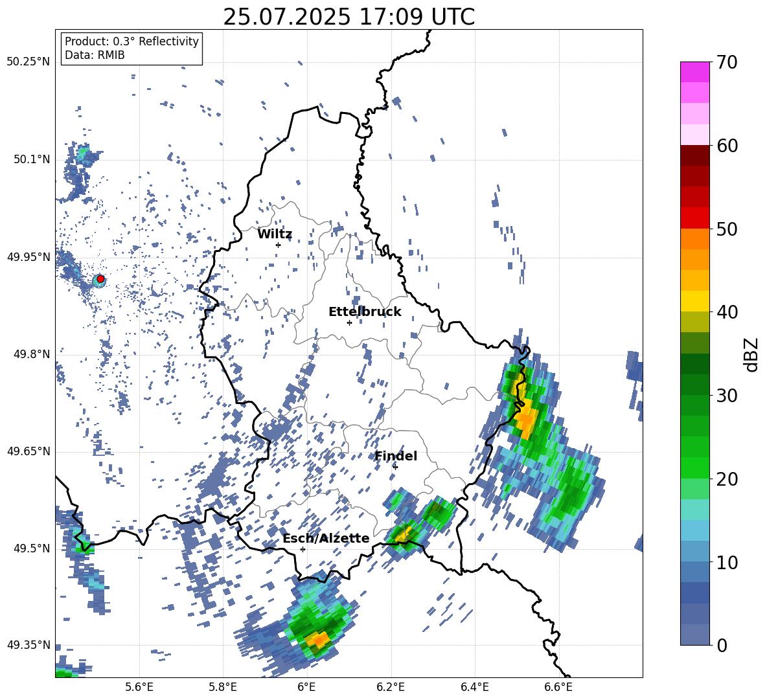Click the 5.8°E longitude label
This screenshot has height=700, width=767.
(x=223, y=687)
